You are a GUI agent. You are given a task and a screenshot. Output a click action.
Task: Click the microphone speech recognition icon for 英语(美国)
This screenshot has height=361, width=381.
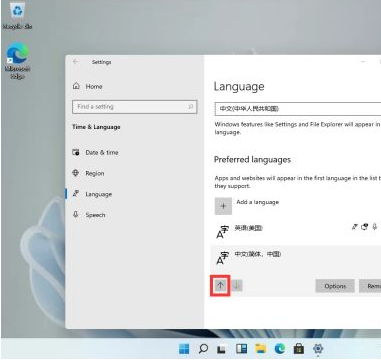[375, 227]
